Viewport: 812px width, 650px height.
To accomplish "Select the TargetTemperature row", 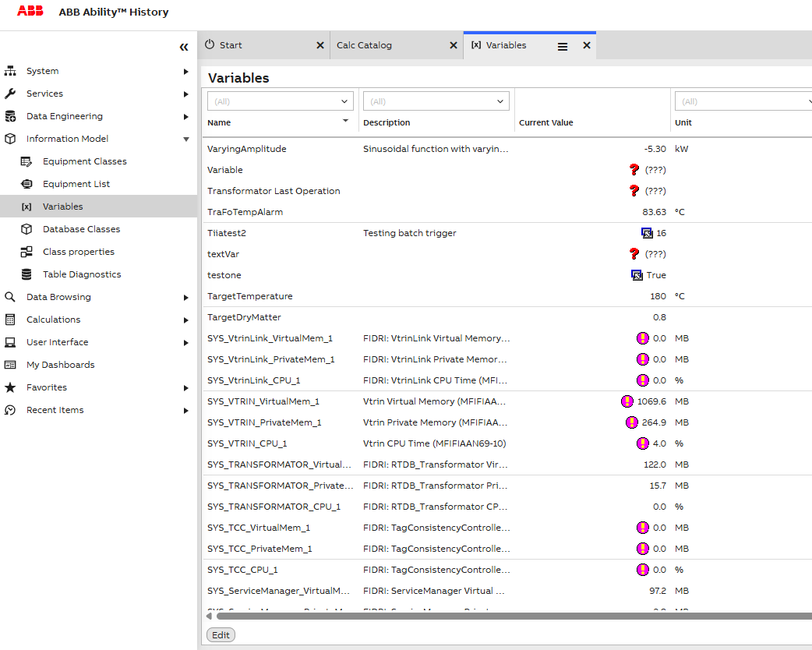I will [507, 296].
